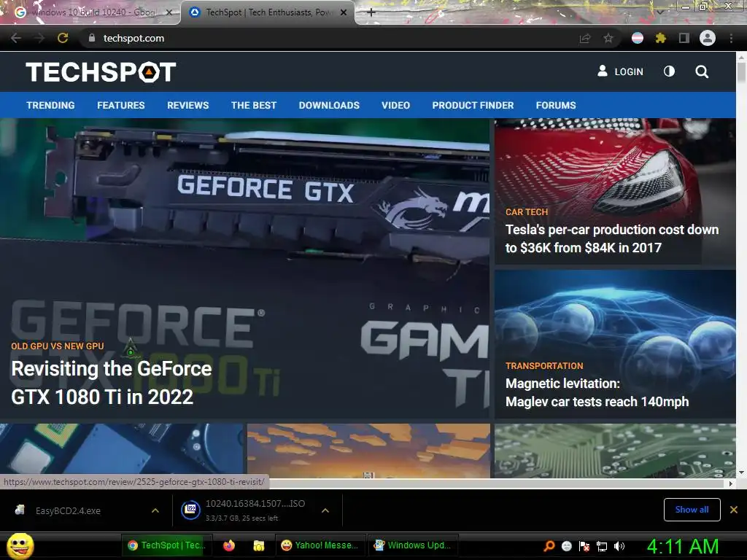Click the Show all downloads button
747x560 pixels.
692,510
